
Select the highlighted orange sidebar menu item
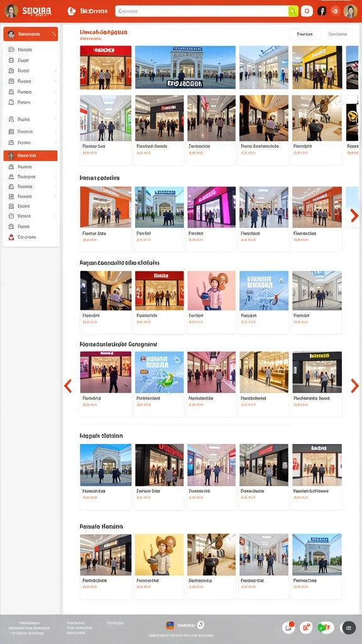point(30,156)
